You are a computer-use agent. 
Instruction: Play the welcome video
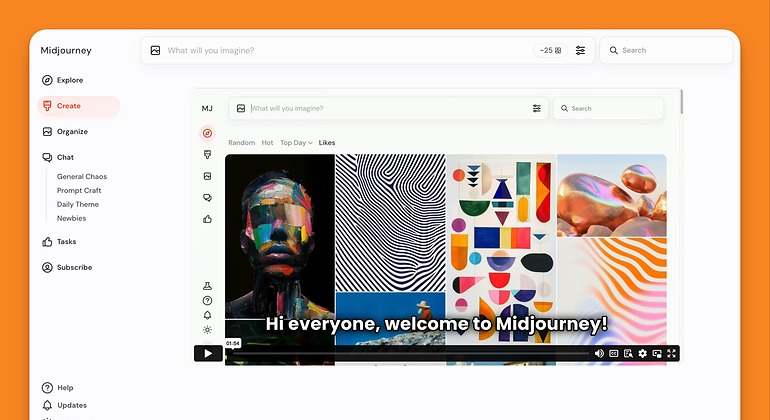pos(208,353)
